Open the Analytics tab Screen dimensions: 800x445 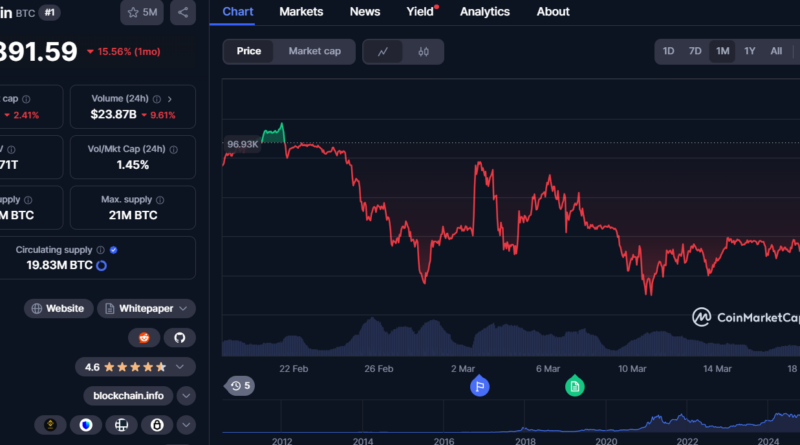pos(484,12)
